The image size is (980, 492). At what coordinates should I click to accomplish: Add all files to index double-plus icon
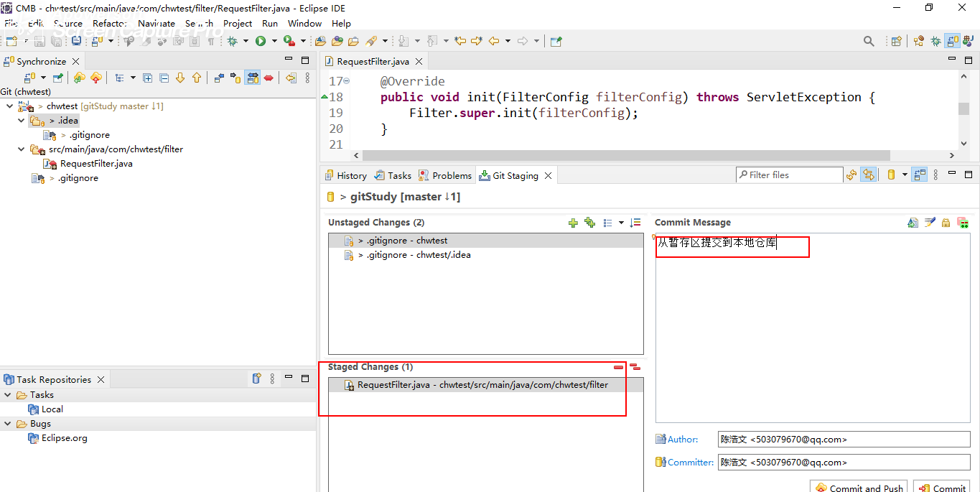tap(589, 223)
